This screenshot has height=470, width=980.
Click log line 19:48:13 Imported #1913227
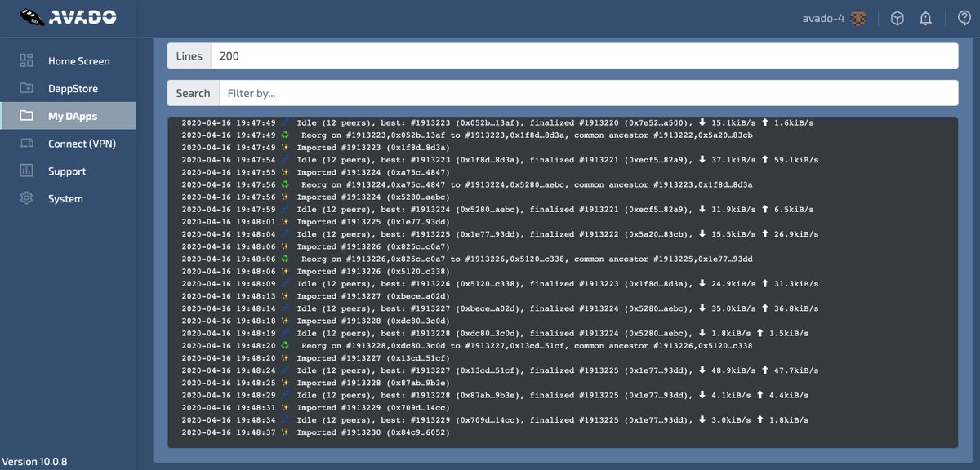pyautogui.click(x=315, y=296)
